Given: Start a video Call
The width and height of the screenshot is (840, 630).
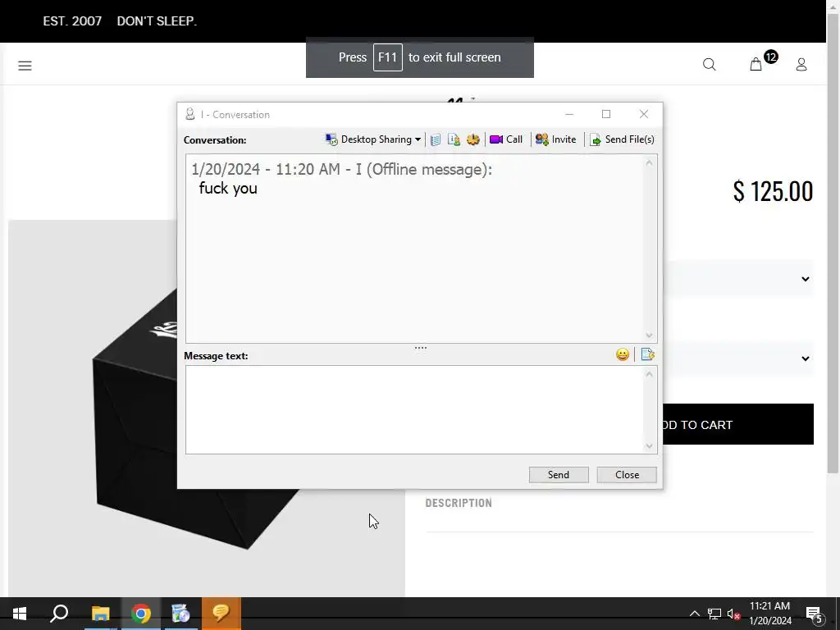Looking at the screenshot, I should coord(506,139).
